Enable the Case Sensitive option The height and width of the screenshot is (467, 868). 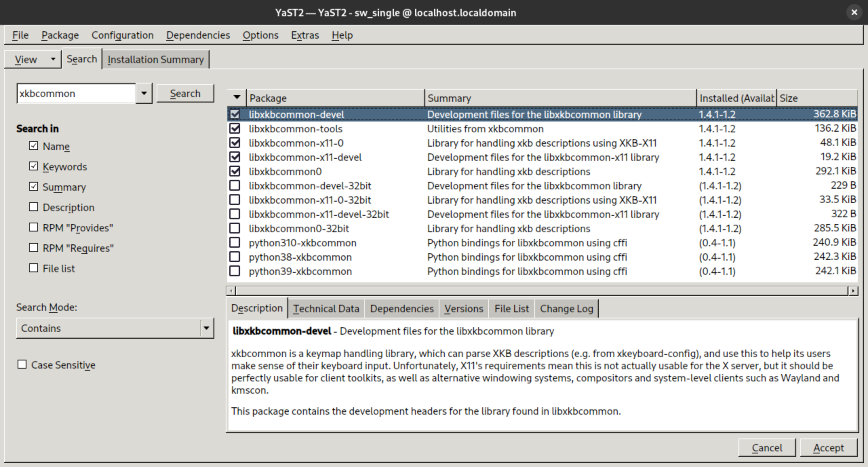click(x=22, y=365)
